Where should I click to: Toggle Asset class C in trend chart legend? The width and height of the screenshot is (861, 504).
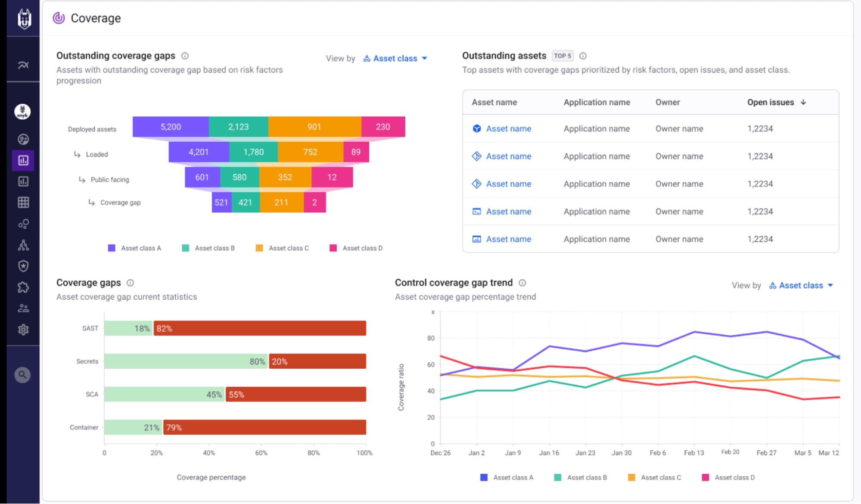click(654, 477)
